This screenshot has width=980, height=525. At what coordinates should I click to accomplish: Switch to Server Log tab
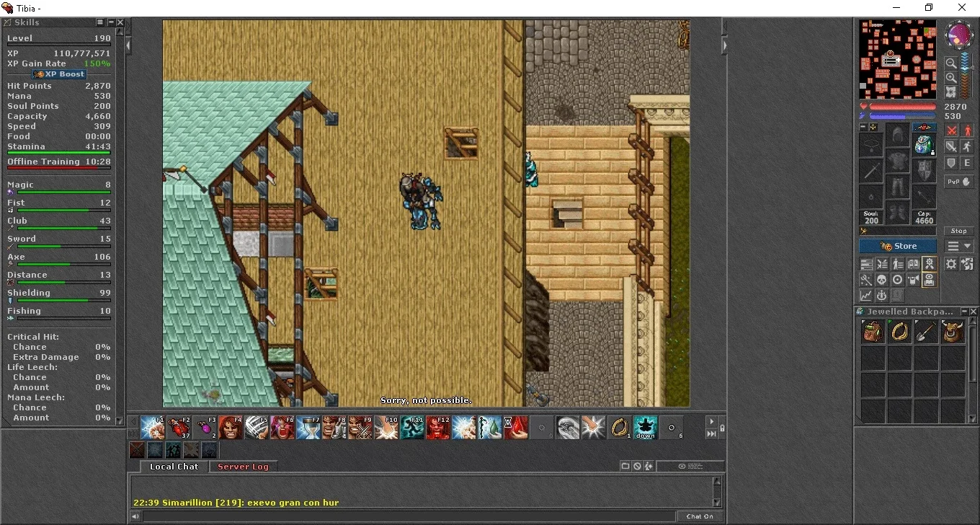pyautogui.click(x=243, y=467)
